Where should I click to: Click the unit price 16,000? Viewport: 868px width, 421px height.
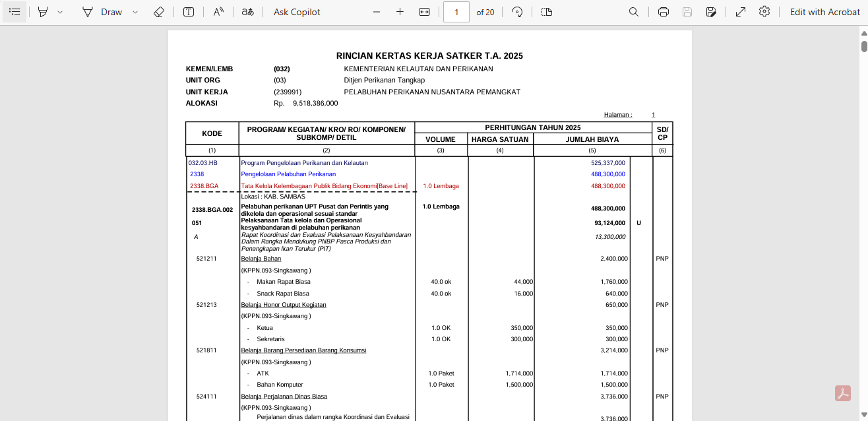tap(524, 294)
